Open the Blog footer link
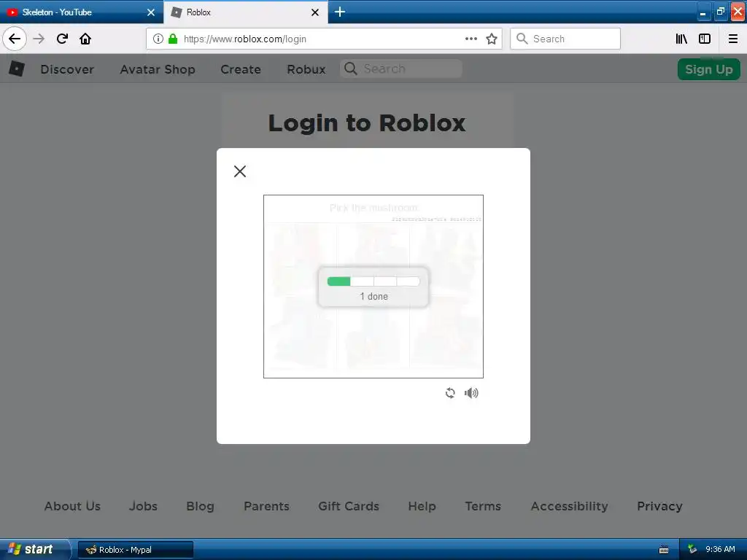The image size is (747, 560). point(200,506)
